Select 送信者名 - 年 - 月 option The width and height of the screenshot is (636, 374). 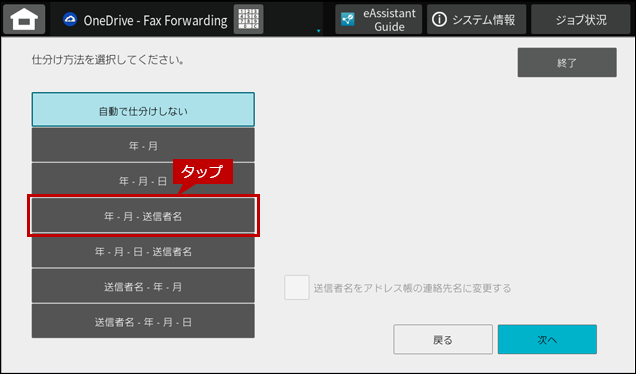coord(143,286)
